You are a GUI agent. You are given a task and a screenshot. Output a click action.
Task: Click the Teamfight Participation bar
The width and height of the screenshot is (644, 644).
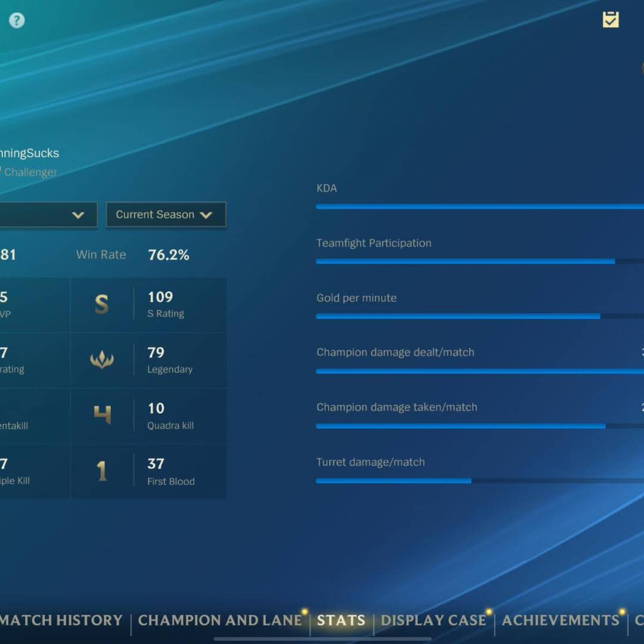(465, 261)
